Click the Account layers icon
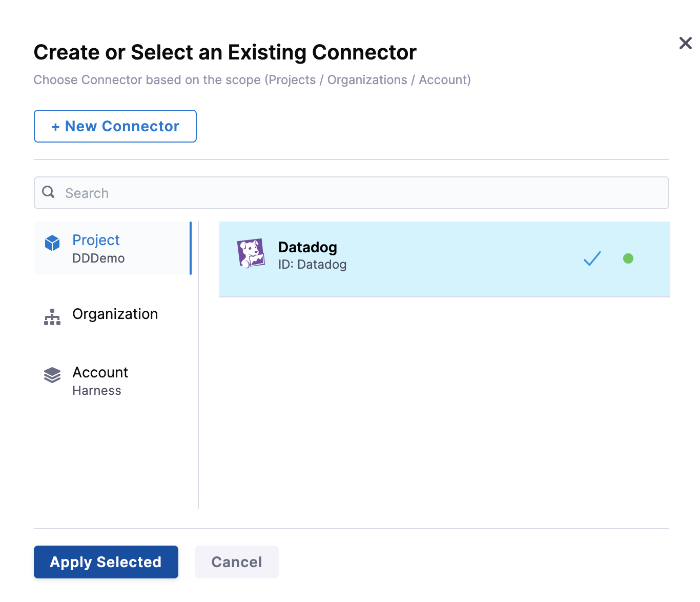 point(52,375)
